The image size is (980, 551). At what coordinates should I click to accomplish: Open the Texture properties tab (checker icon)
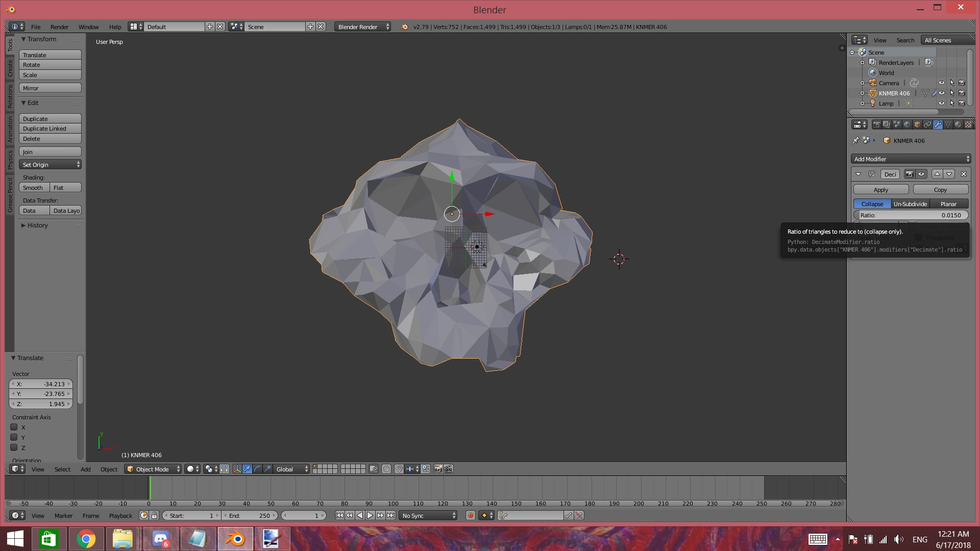pyautogui.click(x=968, y=124)
